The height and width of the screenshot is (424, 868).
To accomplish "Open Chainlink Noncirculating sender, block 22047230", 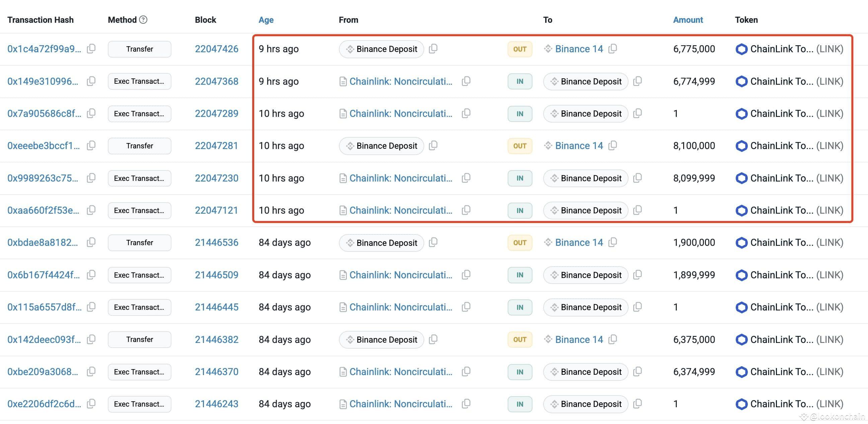I will pos(401,178).
